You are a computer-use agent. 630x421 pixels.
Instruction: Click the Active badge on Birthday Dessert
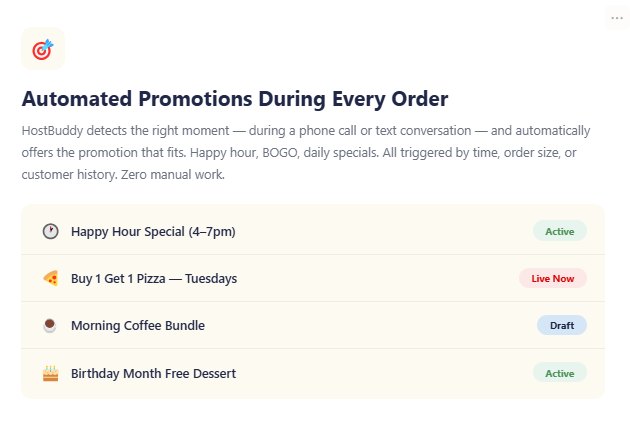click(x=559, y=373)
